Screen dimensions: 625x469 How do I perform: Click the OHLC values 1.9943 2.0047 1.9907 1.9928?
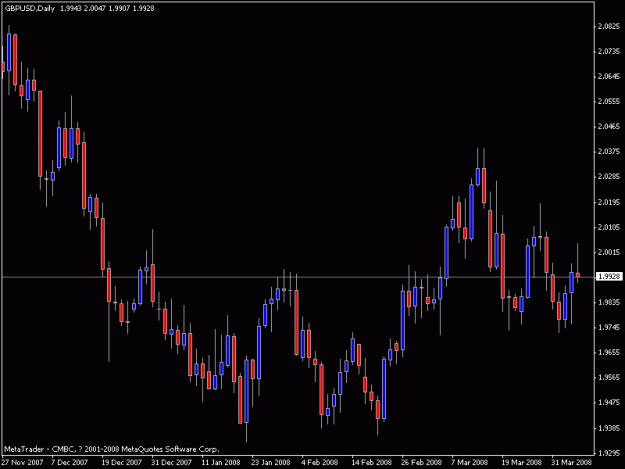click(x=107, y=8)
